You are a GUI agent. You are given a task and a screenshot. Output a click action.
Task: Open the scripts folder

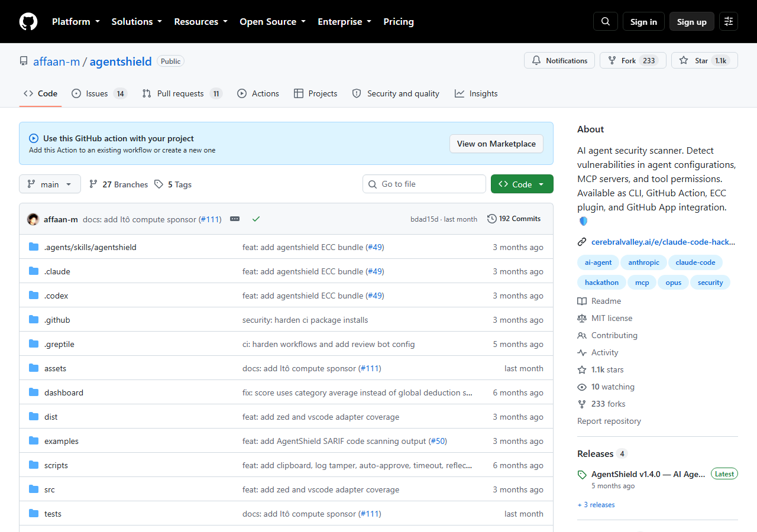[x=56, y=465]
